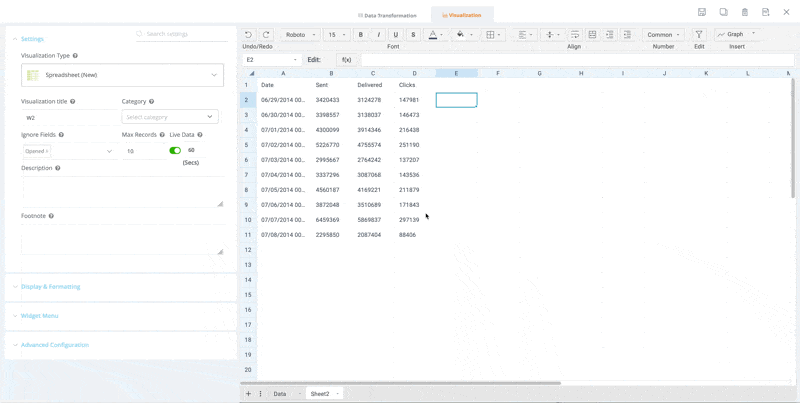Open the Graph insert menu
The width and height of the screenshot is (800, 403).
pyautogui.click(x=736, y=35)
